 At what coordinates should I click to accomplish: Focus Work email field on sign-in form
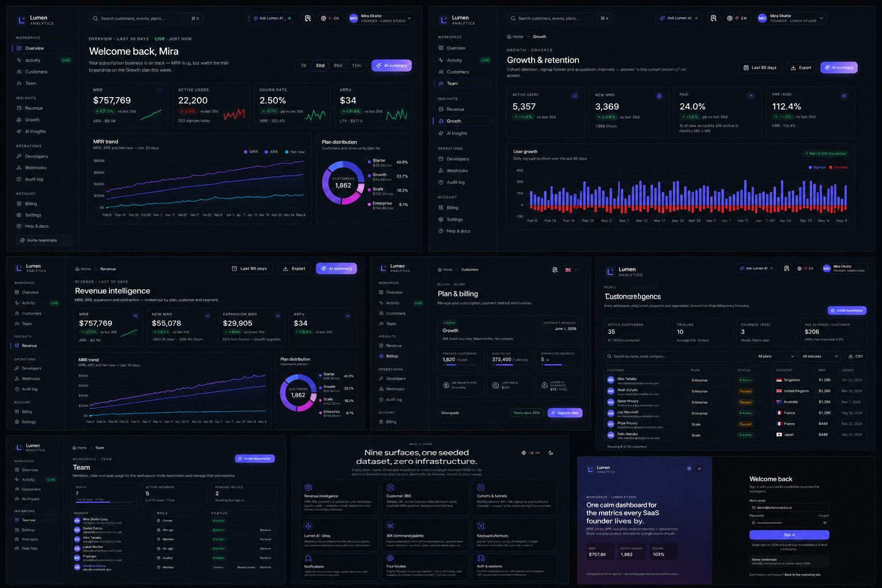(789, 508)
